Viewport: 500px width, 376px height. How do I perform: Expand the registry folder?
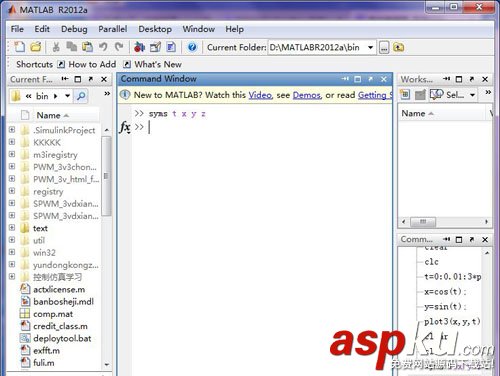[12, 191]
